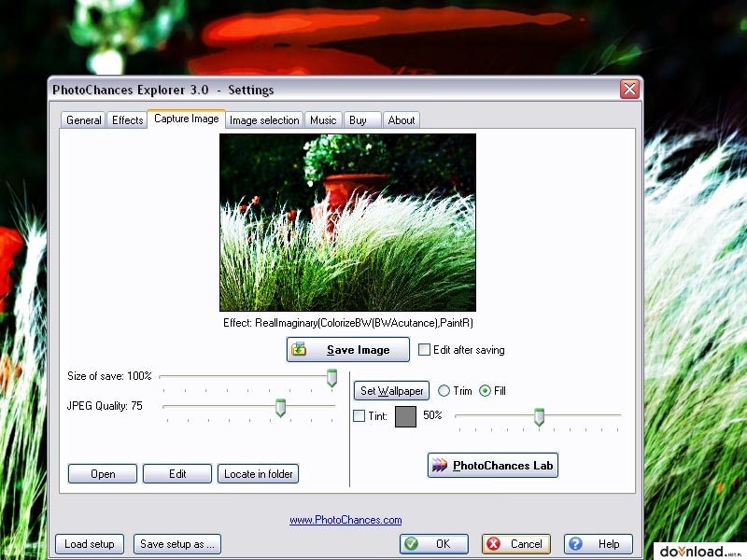Open the Effects tab

(x=127, y=120)
